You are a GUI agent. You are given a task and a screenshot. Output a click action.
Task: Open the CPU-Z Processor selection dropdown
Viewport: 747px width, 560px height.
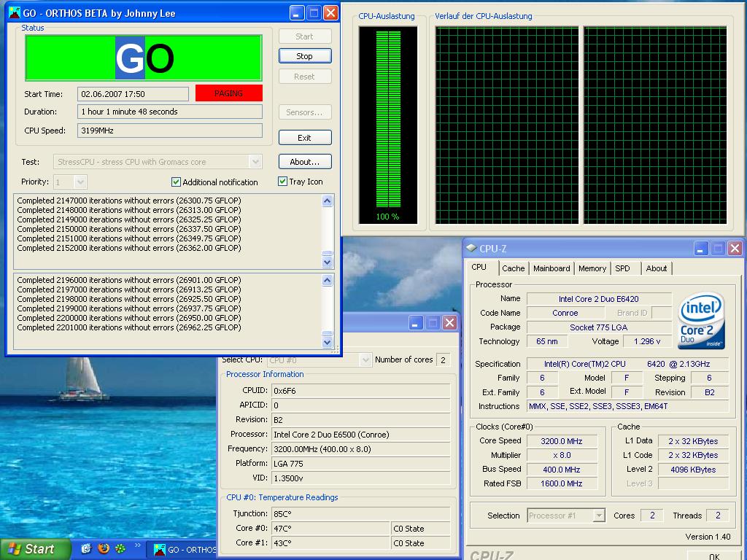pos(599,516)
